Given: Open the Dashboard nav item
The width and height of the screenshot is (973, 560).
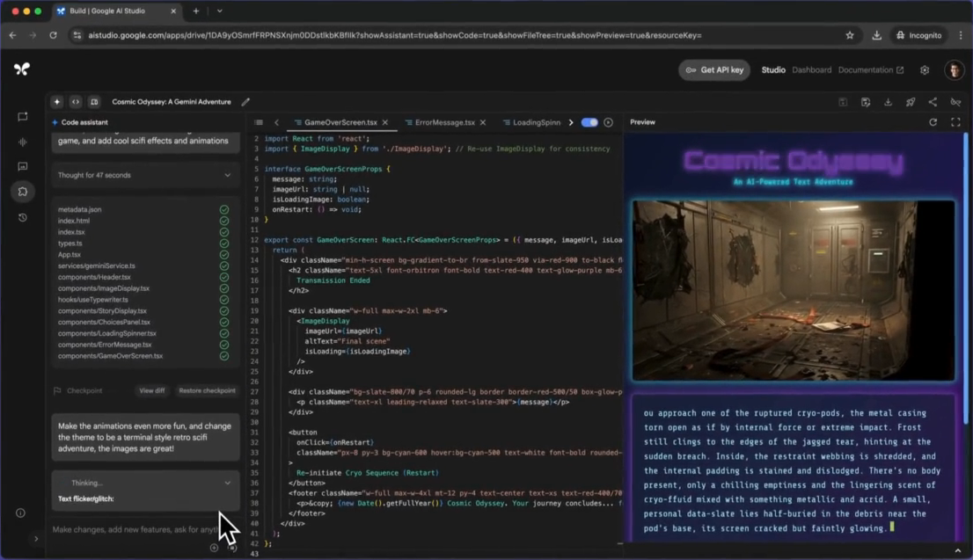Looking at the screenshot, I should [811, 70].
